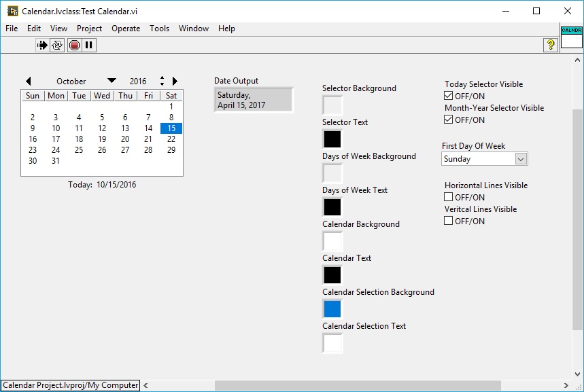Go to next month with right arrow
Image resolution: width=584 pixels, height=392 pixels.
pos(175,82)
